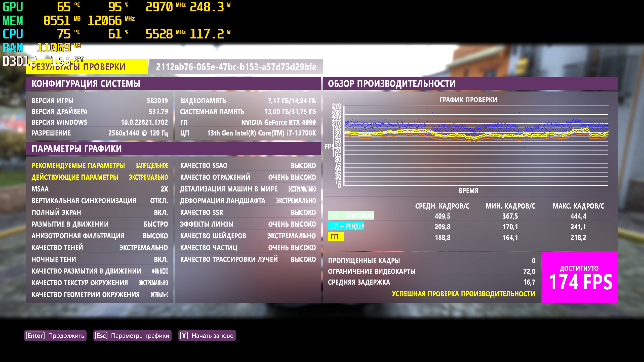Click the yellow ГП legend swatch
644x362 pixels.
click(336, 237)
